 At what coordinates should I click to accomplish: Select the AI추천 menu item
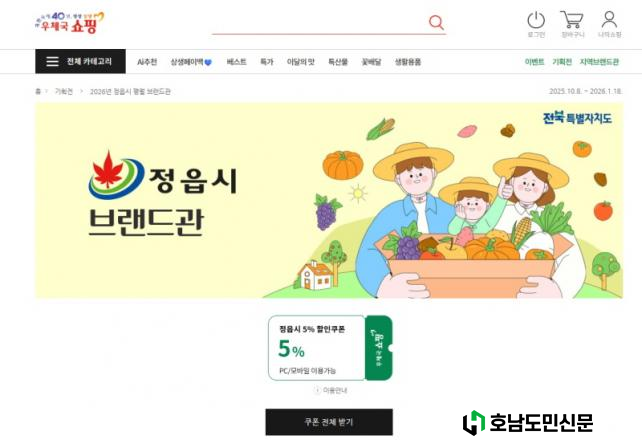(147, 62)
